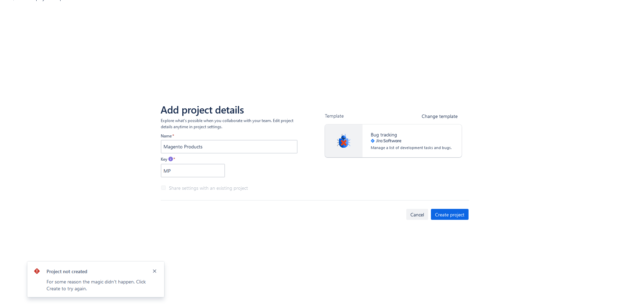The height and width of the screenshot is (307, 644).
Task: Click the Add project details heading
Action: pyautogui.click(x=202, y=110)
